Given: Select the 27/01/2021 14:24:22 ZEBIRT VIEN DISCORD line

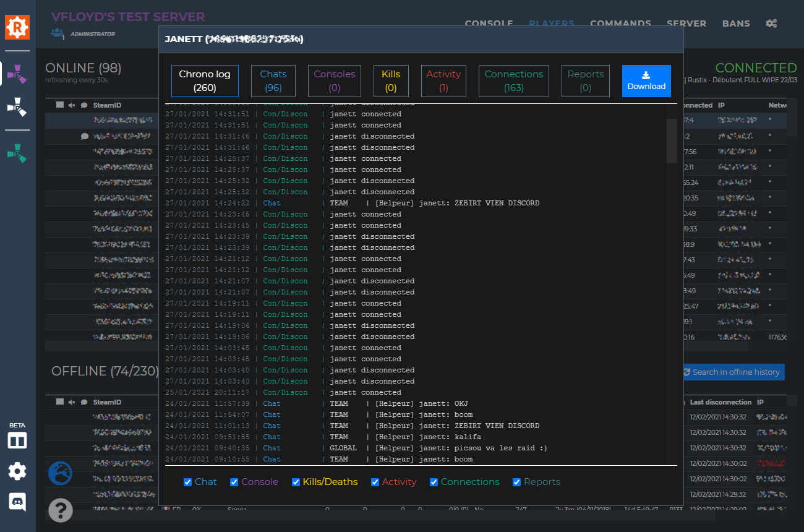Looking at the screenshot, I should point(421,203).
